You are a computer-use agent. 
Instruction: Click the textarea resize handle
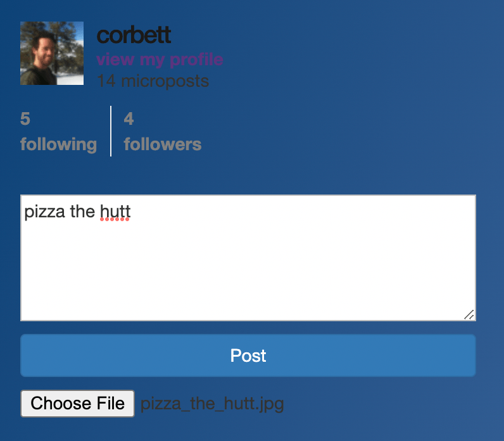click(469, 314)
